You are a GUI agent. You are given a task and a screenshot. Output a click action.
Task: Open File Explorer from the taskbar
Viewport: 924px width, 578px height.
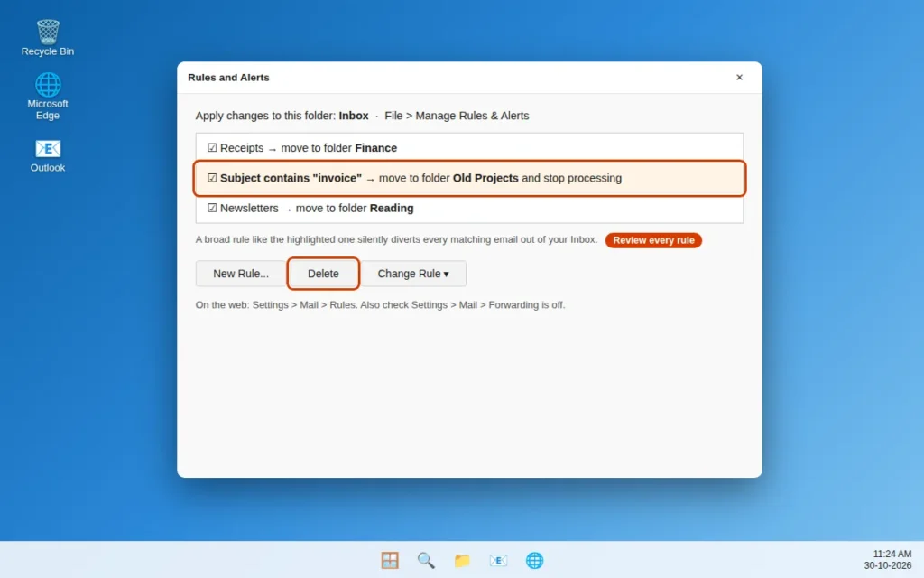point(462,560)
